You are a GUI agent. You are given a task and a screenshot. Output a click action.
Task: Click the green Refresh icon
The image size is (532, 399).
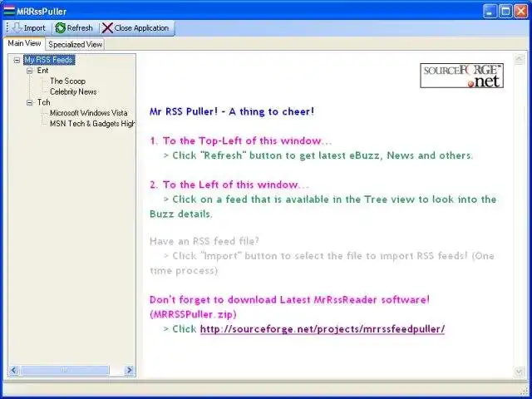pyautogui.click(x=61, y=27)
